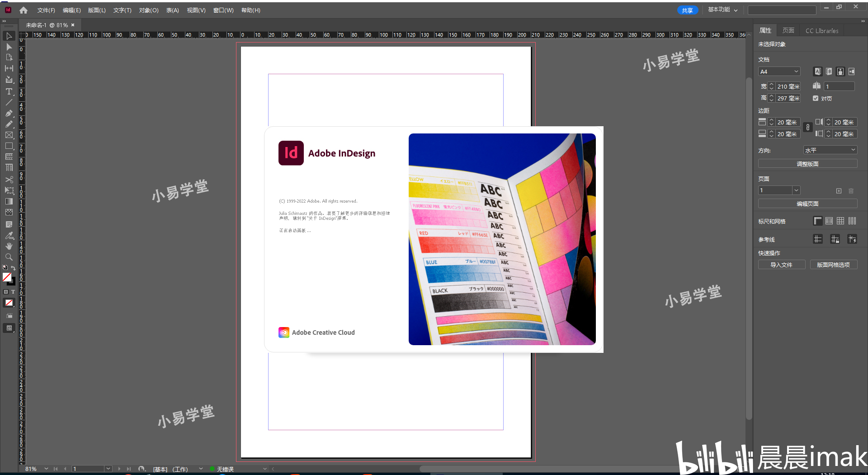Select the Rectangle Frame tool

point(9,135)
